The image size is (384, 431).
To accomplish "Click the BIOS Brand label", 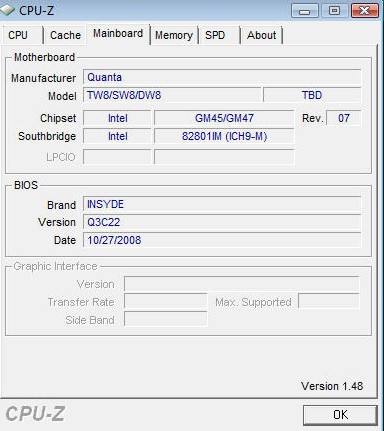I will (61, 205).
